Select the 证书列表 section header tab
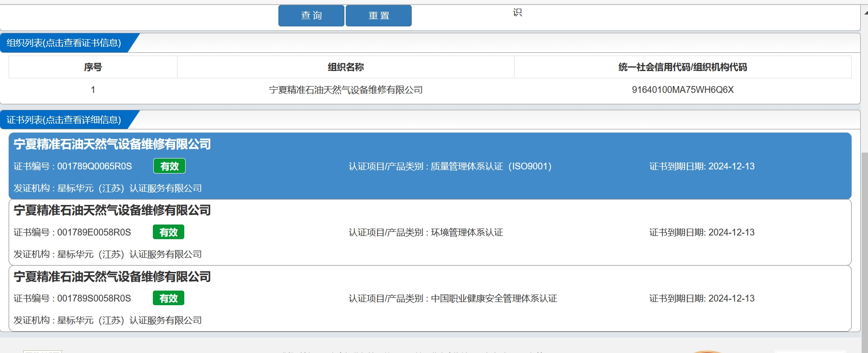Image resolution: width=868 pixels, height=353 pixels. coord(64,120)
